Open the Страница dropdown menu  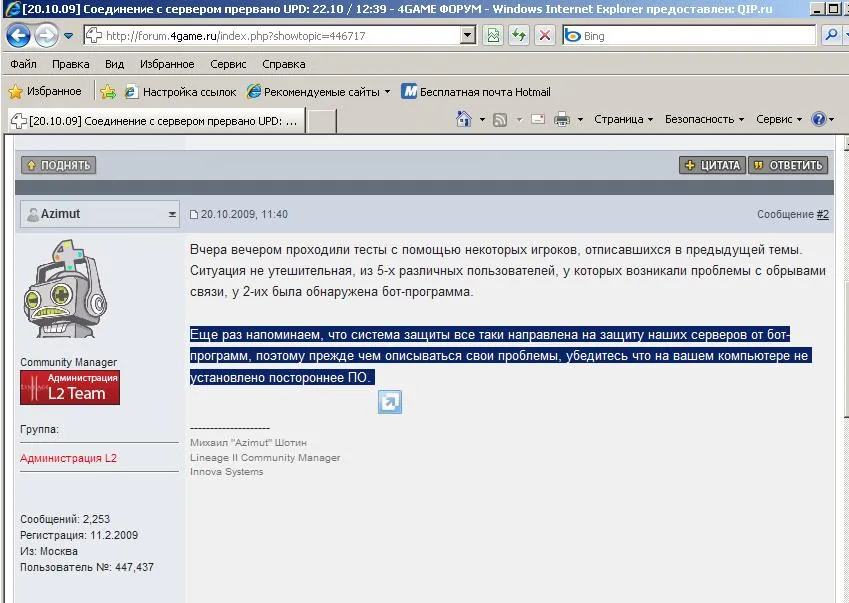(x=623, y=119)
